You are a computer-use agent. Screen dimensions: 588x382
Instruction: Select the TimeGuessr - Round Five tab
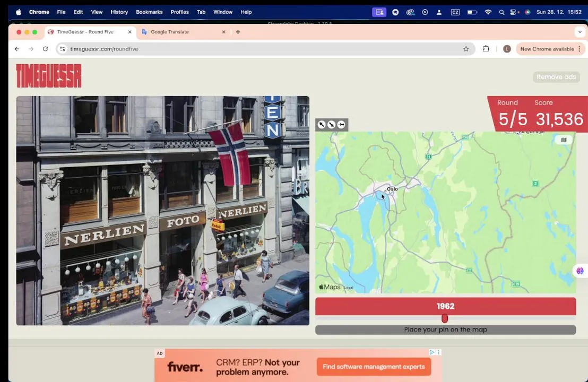click(x=90, y=32)
